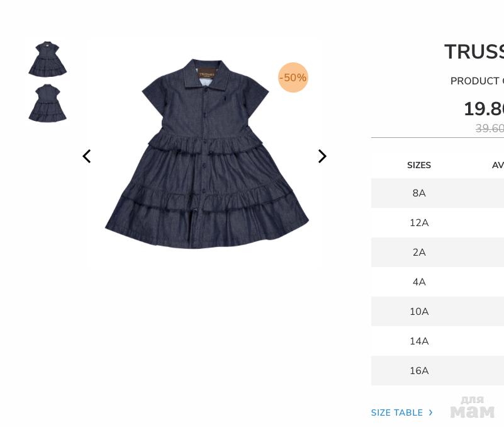Screen dimensions: 504x427
Task: Choose size 12A row
Action: pos(437,223)
